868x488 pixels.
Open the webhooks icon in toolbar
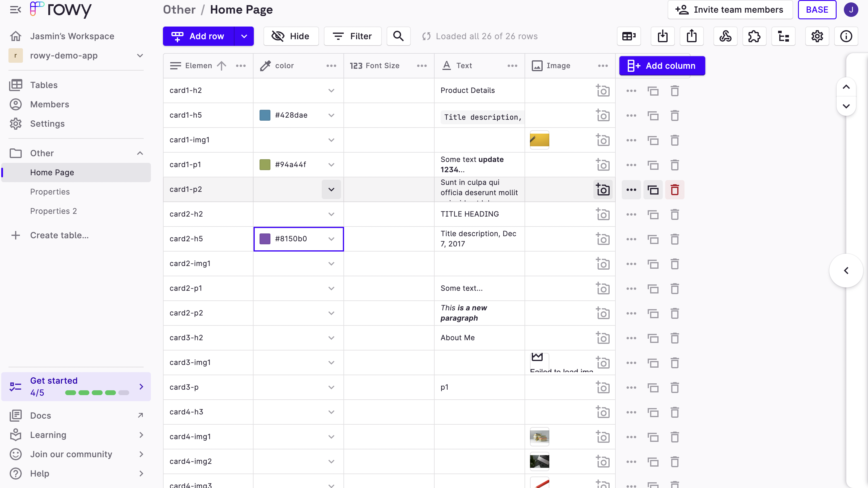click(x=725, y=36)
